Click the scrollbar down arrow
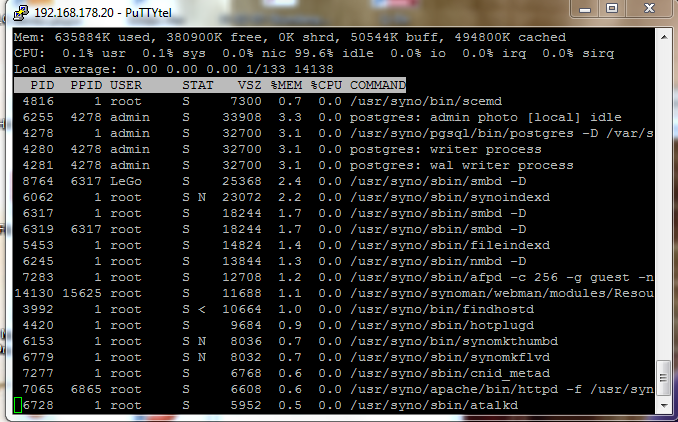Image resolution: width=678 pixels, height=422 pixels. (664, 406)
